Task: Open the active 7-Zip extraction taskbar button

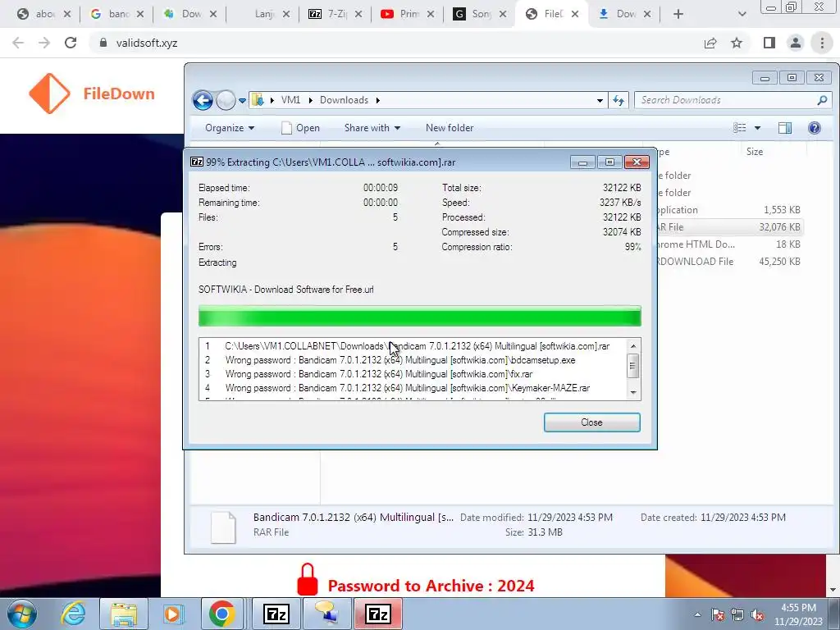Action: pos(378,614)
